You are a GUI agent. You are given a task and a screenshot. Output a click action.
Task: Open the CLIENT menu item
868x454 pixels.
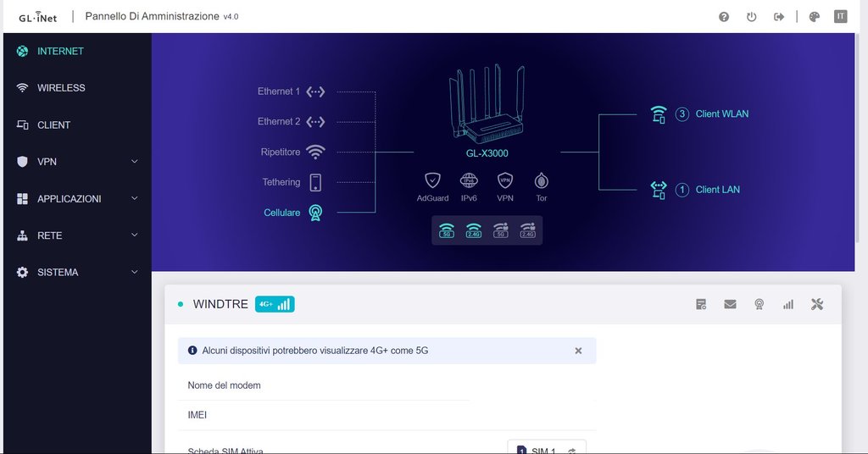click(x=77, y=125)
